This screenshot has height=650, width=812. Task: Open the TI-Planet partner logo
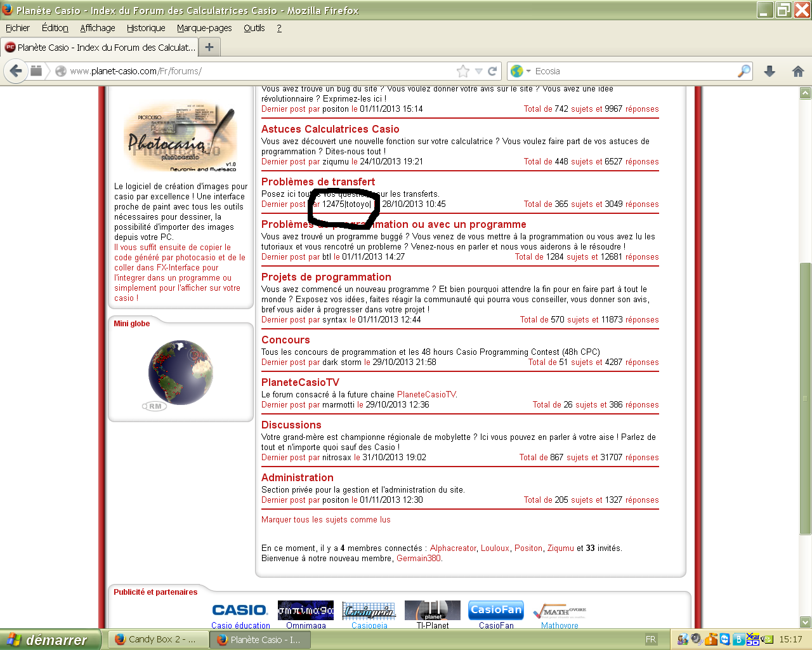click(433, 610)
